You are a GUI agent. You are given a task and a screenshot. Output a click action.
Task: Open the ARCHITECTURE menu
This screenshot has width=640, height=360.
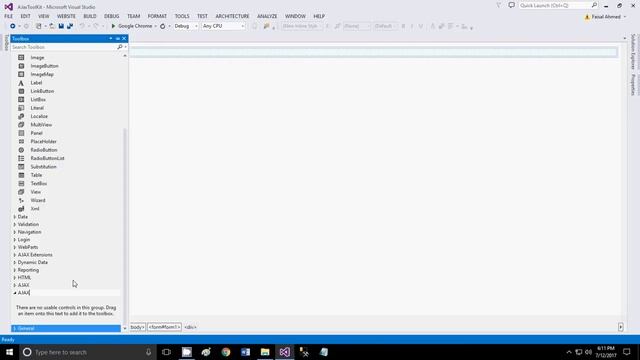pyautogui.click(x=232, y=16)
